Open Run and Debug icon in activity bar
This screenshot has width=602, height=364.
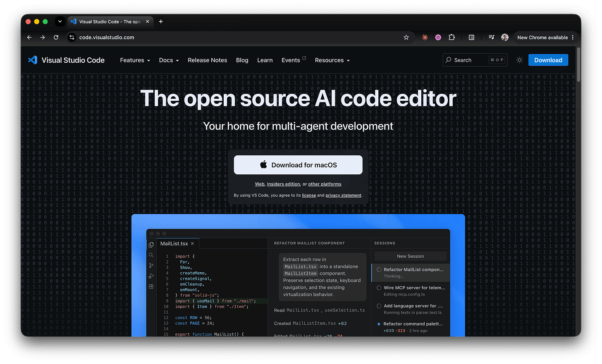pyautogui.click(x=151, y=276)
